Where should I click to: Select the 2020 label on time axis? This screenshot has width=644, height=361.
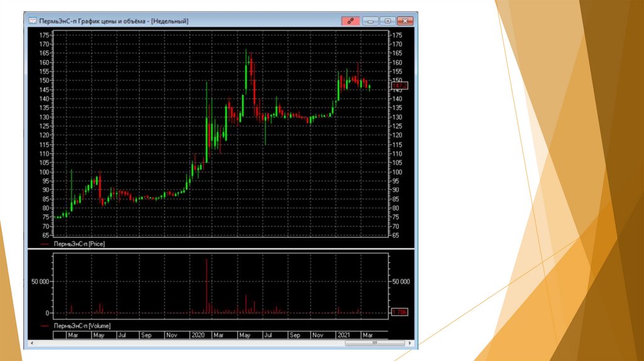click(x=197, y=335)
